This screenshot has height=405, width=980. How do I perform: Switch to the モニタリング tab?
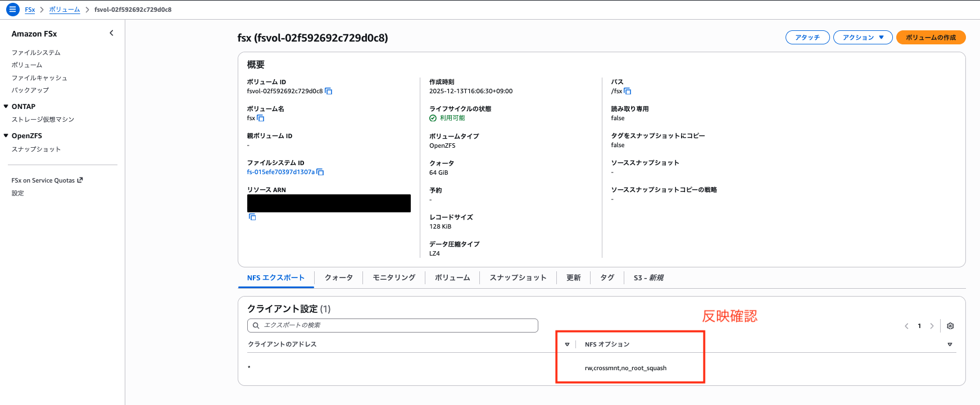[394, 277]
